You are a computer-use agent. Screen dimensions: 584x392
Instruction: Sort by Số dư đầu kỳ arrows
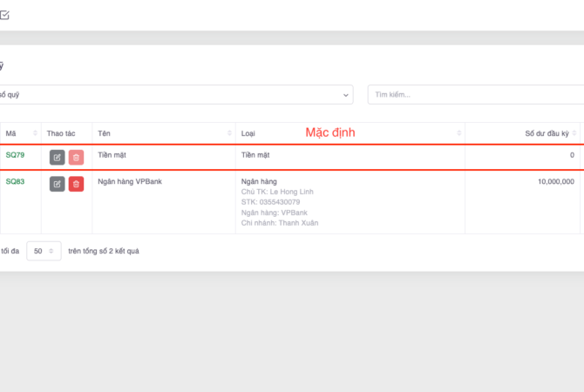pyautogui.click(x=577, y=133)
